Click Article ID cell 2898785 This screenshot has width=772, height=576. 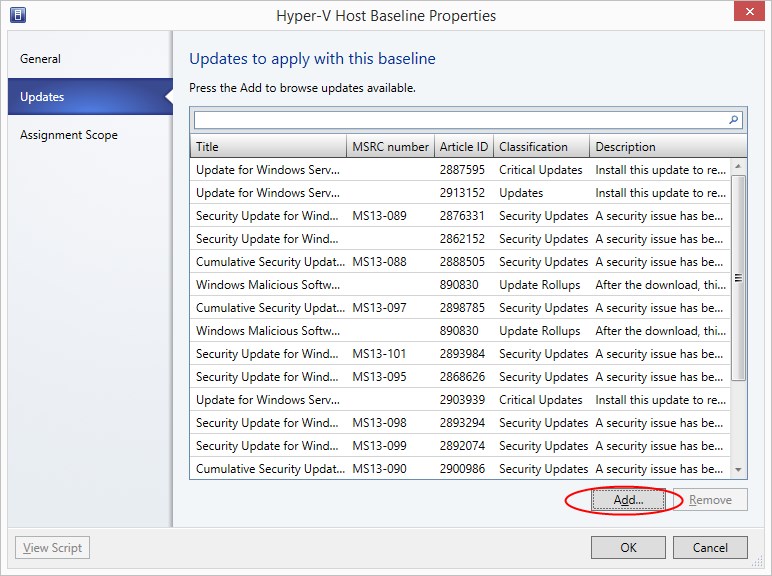point(462,308)
